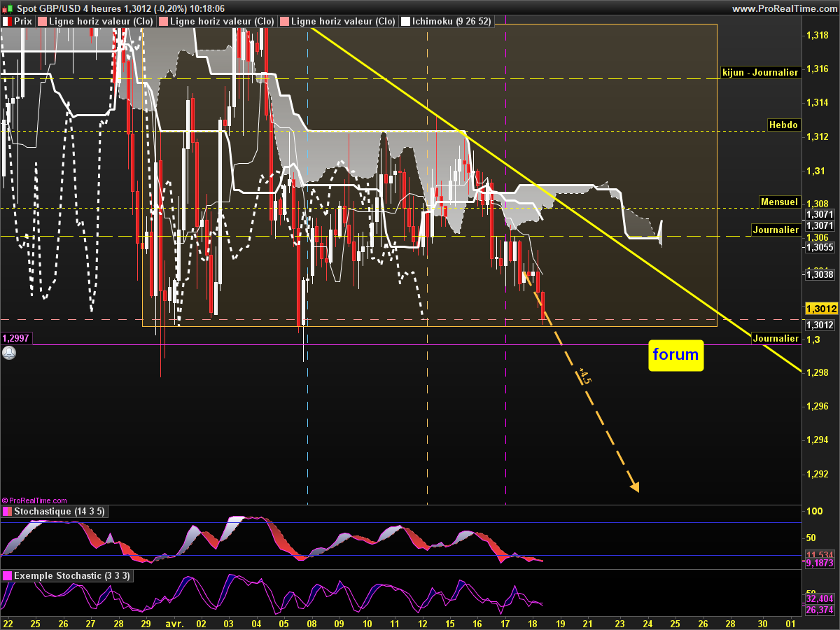Click the 26,374 stochastic value label
Screen dimensions: 840x630
[820, 610]
